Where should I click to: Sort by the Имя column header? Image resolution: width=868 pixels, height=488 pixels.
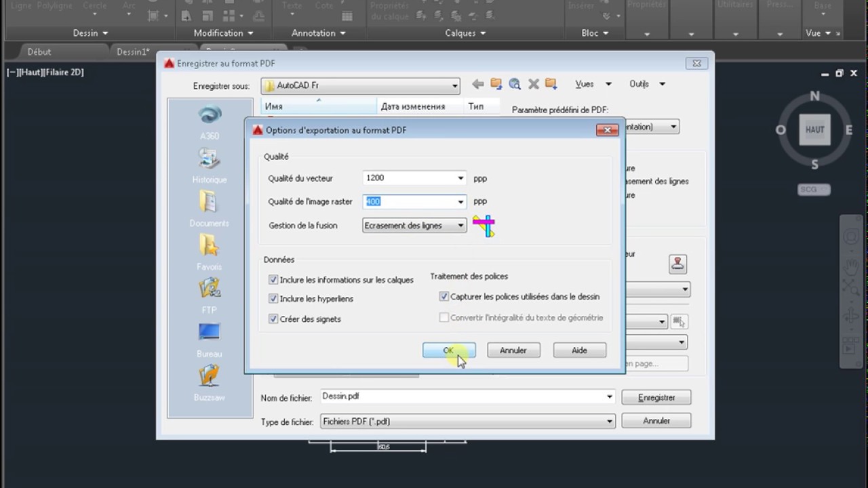pos(319,106)
